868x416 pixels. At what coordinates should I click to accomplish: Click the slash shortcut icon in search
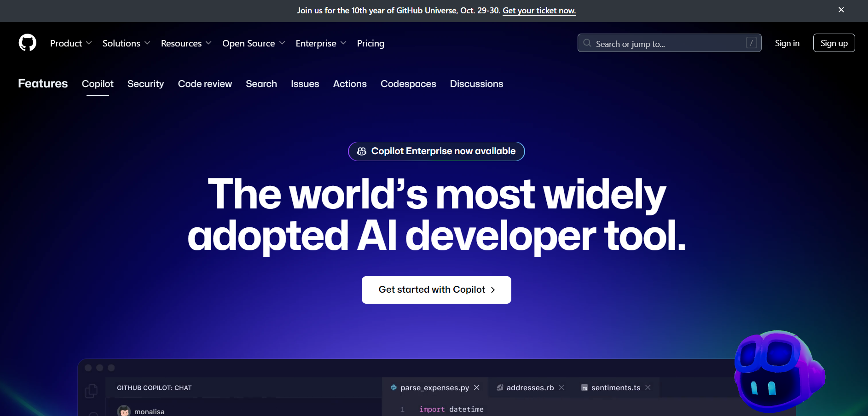click(751, 43)
